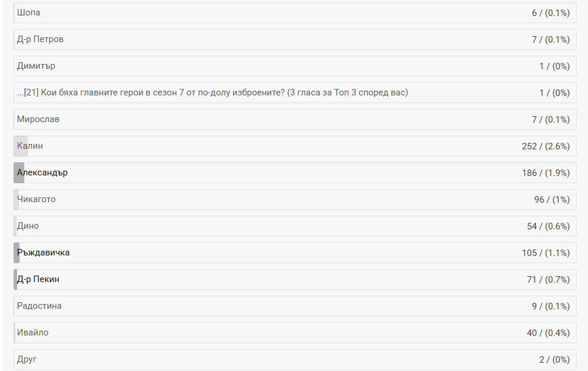Click the Ръждавичка name label
This screenshot has width=588, height=371.
click(x=43, y=253)
